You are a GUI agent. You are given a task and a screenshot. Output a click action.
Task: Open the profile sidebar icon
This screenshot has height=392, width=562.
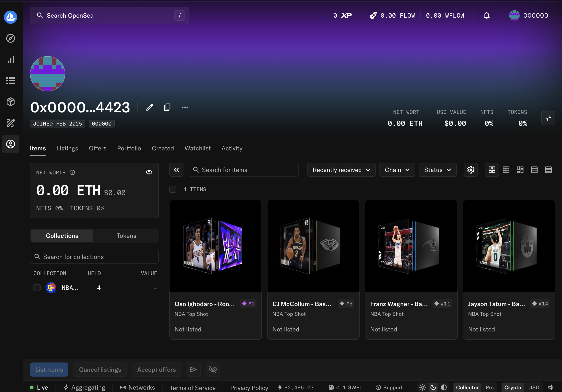[11, 144]
